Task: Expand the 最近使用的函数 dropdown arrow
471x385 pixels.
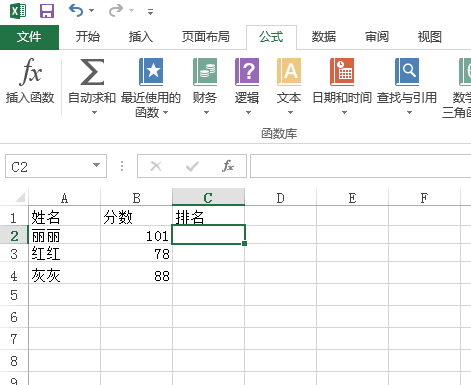Action: point(166,113)
